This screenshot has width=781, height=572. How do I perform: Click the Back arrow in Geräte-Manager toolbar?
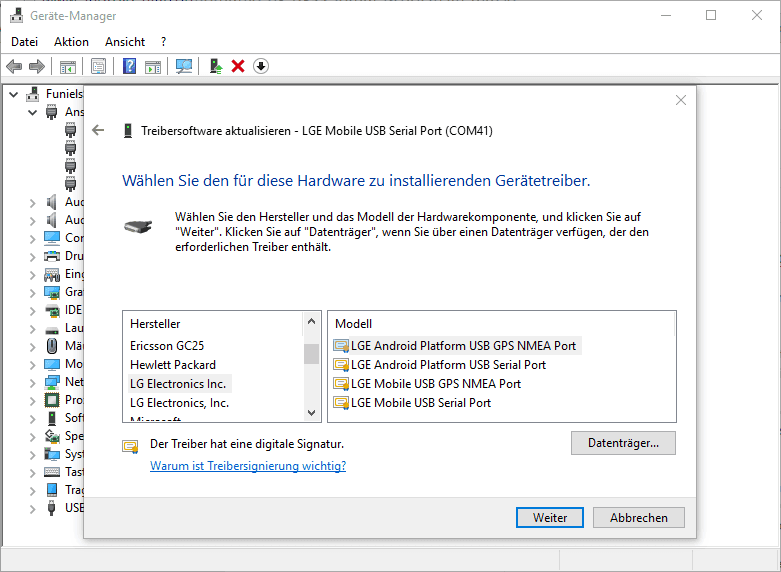point(14,66)
